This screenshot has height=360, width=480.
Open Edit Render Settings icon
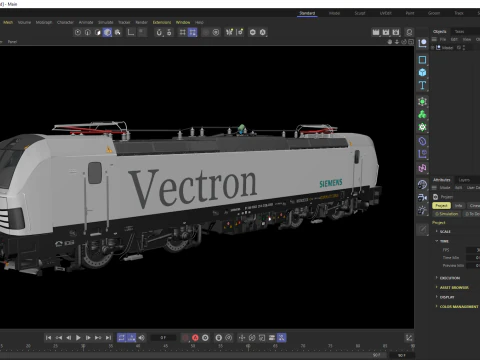coord(396,32)
